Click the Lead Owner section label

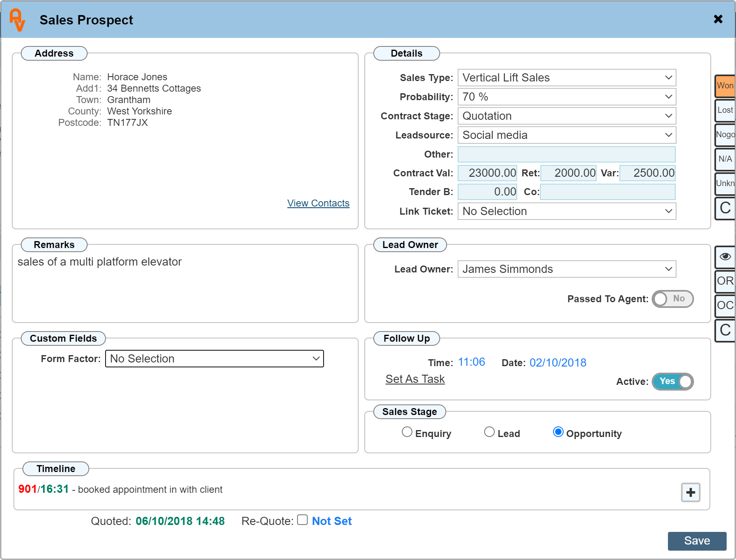pos(410,245)
